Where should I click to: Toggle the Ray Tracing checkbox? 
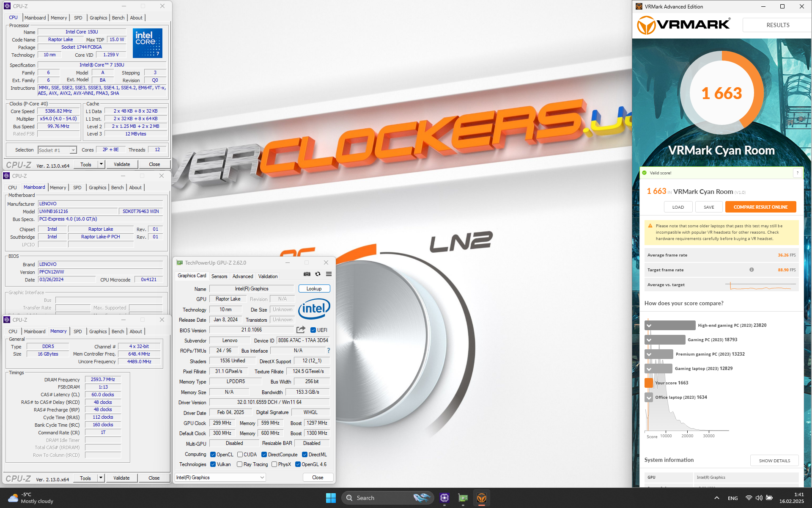click(x=240, y=464)
